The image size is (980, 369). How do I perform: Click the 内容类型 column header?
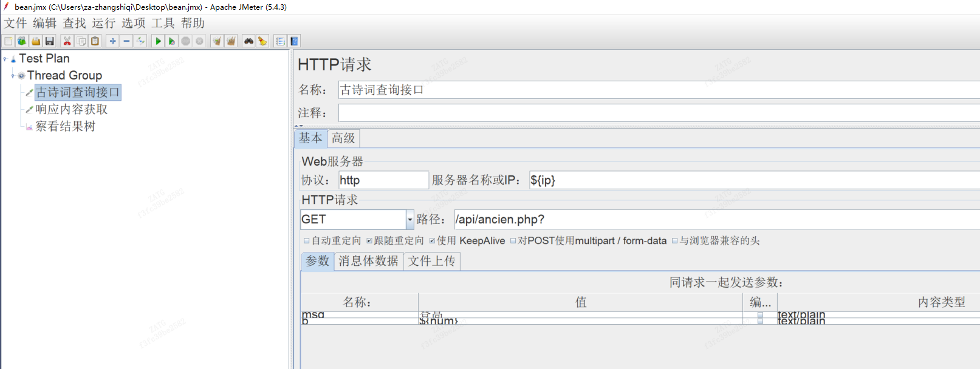879,302
